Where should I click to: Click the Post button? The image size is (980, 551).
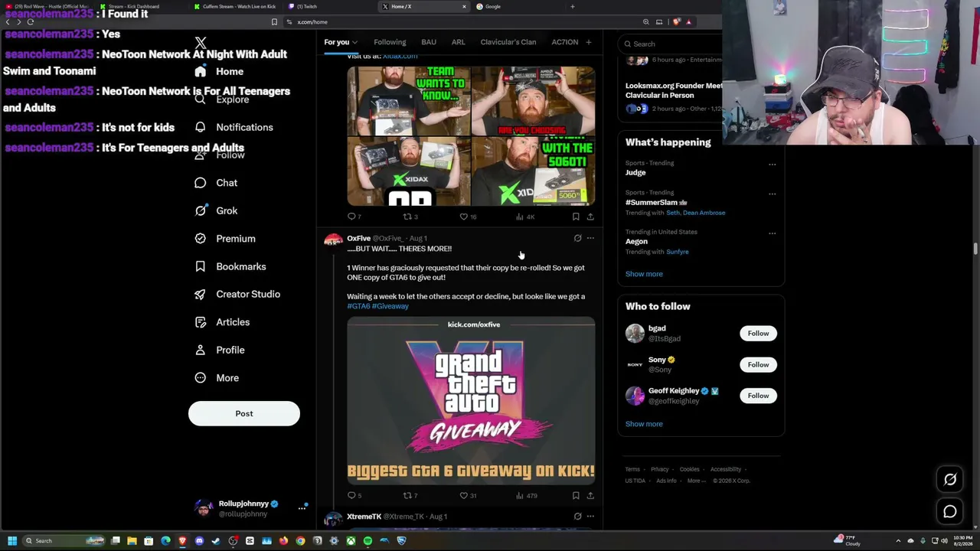click(244, 413)
